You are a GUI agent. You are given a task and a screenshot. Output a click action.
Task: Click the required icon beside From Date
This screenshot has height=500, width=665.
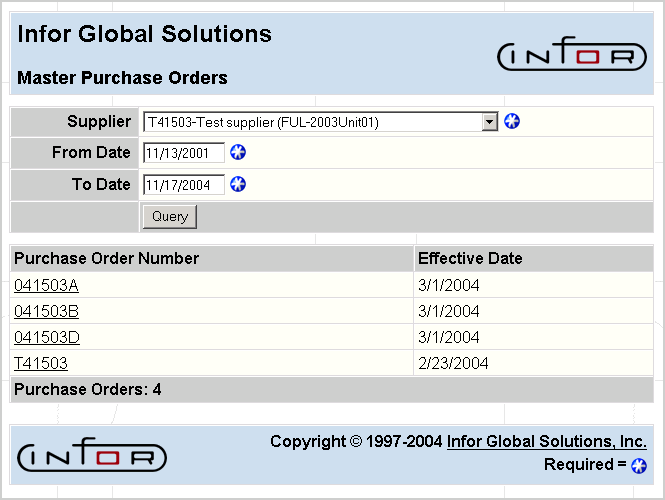pos(238,153)
